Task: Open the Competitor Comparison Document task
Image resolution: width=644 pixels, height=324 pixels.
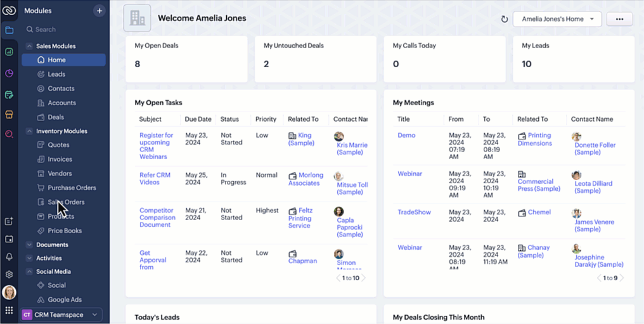Action: (x=157, y=217)
